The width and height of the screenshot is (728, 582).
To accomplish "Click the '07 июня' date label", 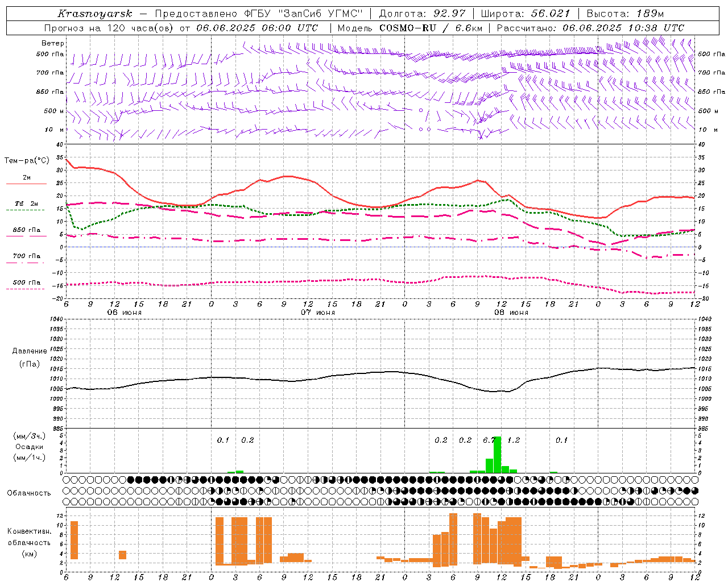I will click(318, 313).
